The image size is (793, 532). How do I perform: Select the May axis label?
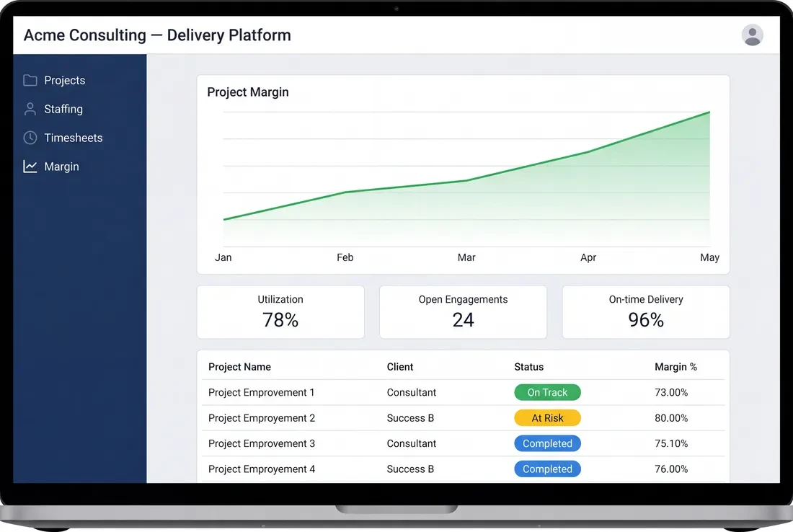pos(709,257)
